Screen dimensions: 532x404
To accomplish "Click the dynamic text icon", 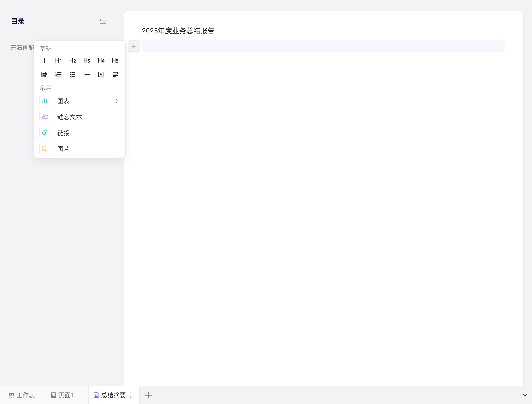I will coord(45,117).
